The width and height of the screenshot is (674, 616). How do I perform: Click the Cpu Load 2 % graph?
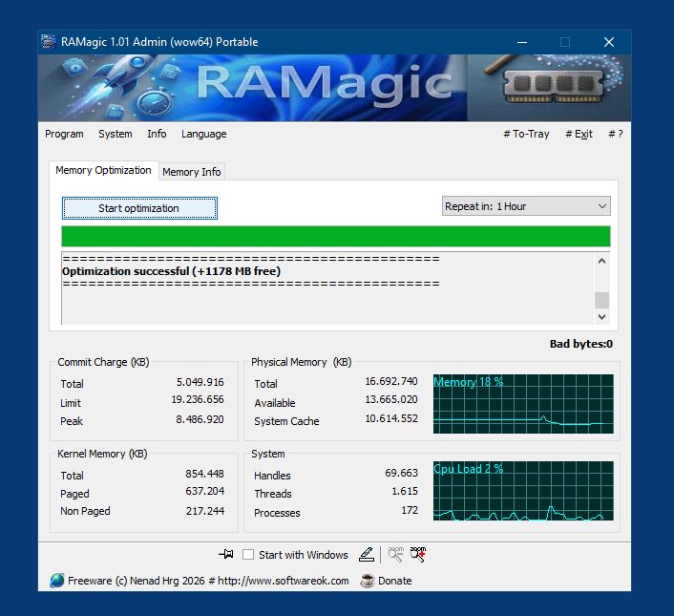coord(523,491)
